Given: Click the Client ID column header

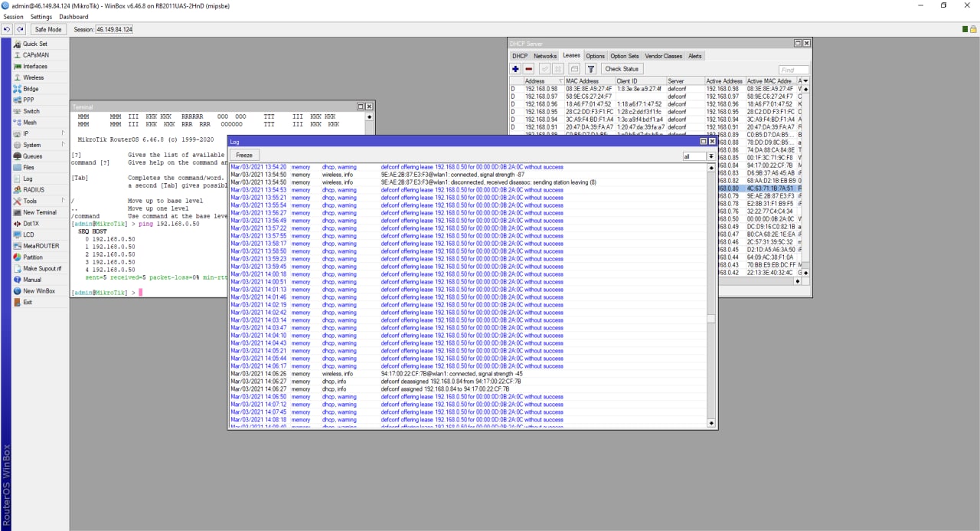Looking at the screenshot, I should pos(641,81).
